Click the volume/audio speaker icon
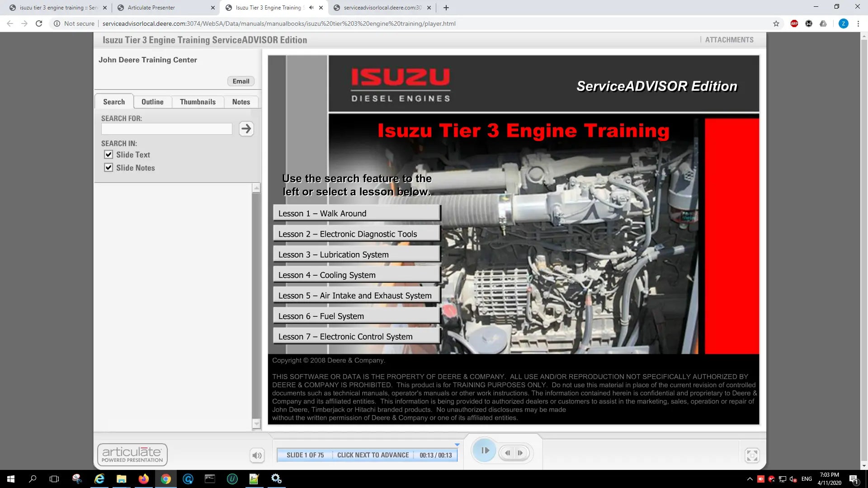Viewport: 868px width, 488px height. (x=257, y=454)
